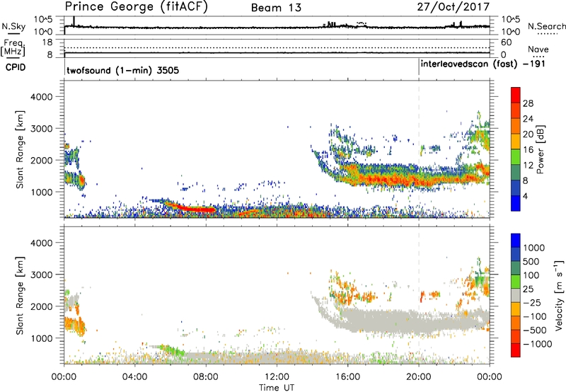Select the "Beam 13" header text
The image size is (566, 392).
[x=276, y=8]
